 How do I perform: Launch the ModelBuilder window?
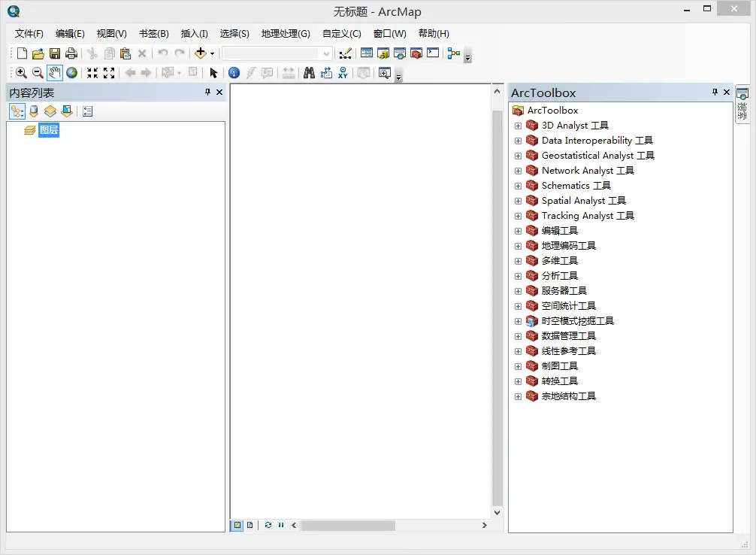coord(454,53)
